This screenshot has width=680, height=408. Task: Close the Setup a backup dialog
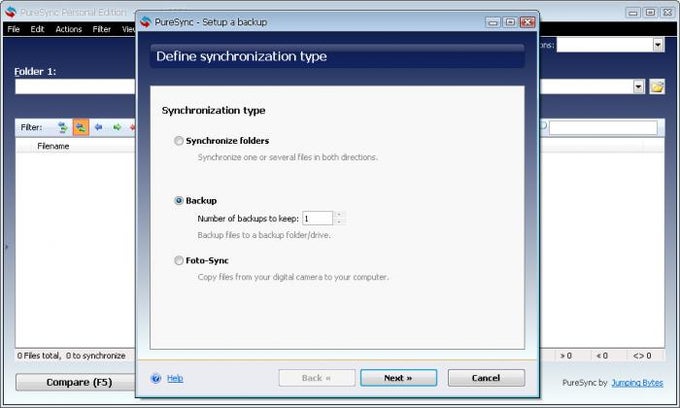527,22
